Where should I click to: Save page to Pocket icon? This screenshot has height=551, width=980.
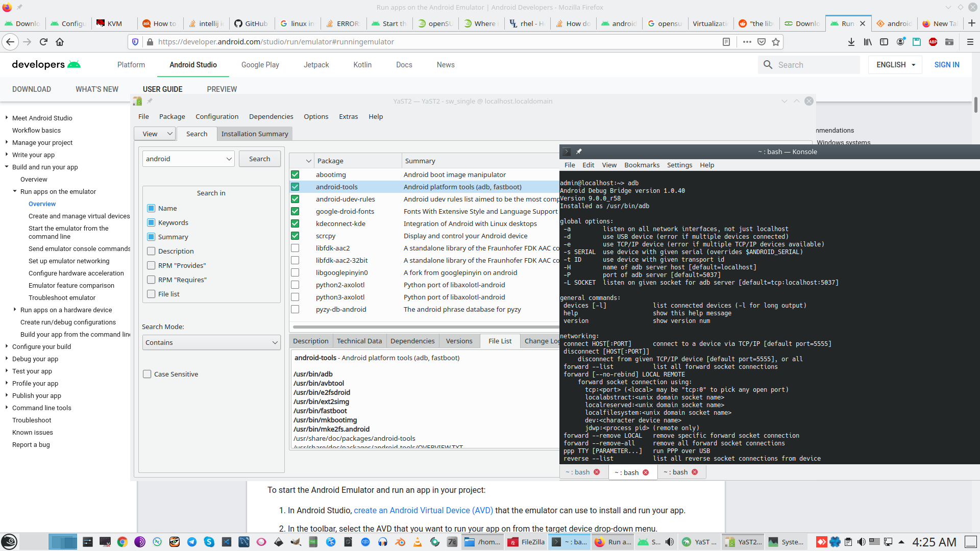[762, 42]
